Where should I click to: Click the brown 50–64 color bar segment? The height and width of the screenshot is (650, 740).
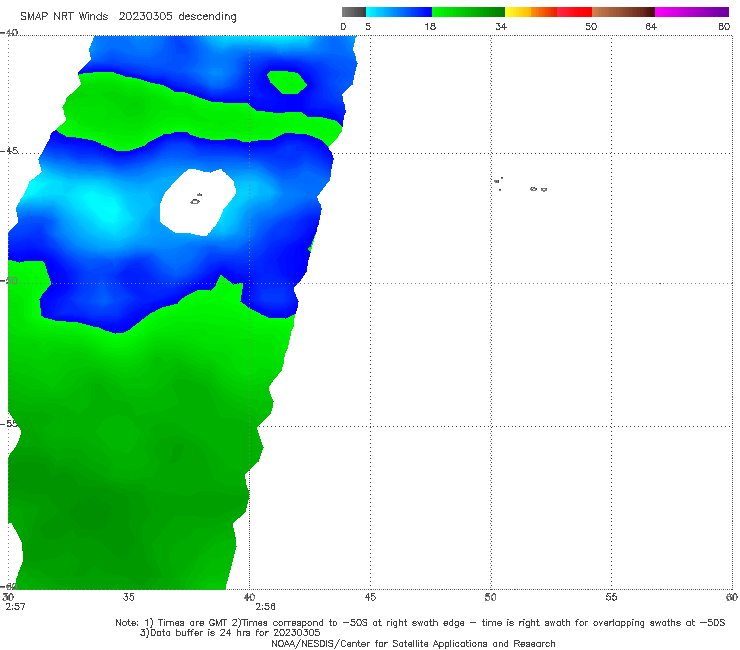[623, 12]
